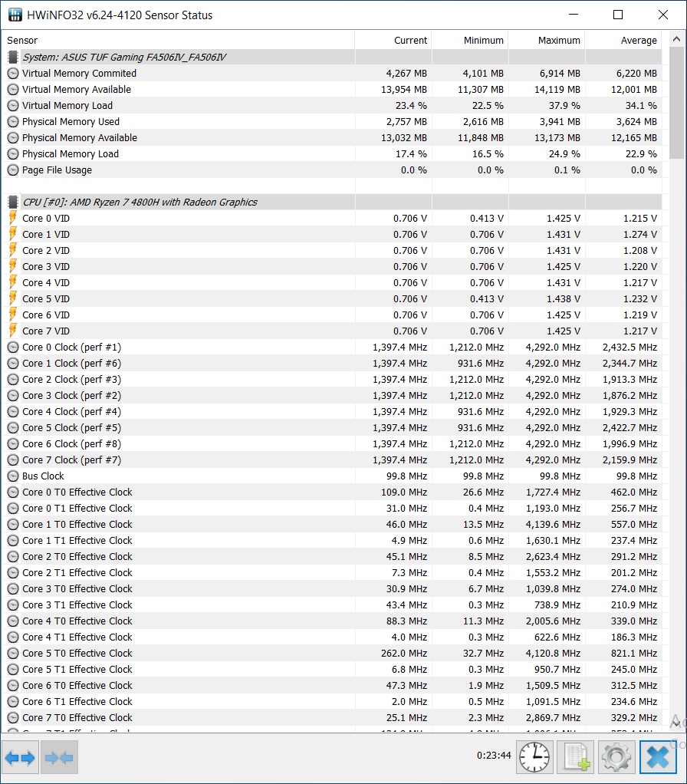Image resolution: width=687 pixels, height=784 pixels.
Task: Select the Core 2 VID row
Action: [334, 251]
